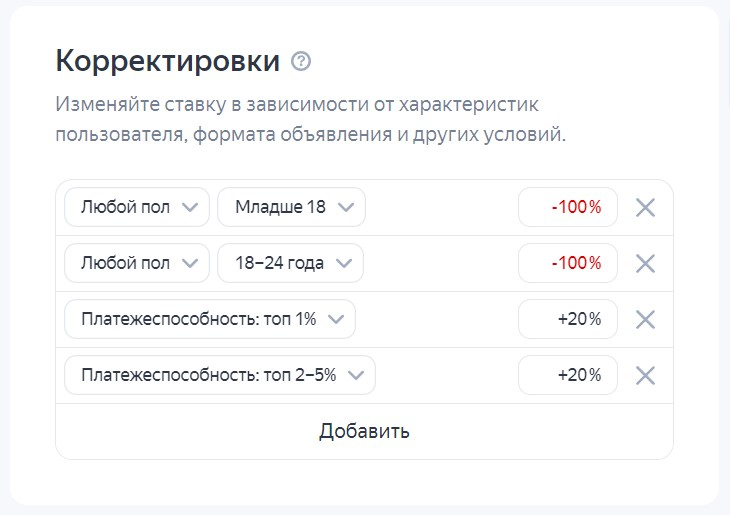
Task: Click the chevron arrow beside 18–24 года
Action: (x=344, y=264)
